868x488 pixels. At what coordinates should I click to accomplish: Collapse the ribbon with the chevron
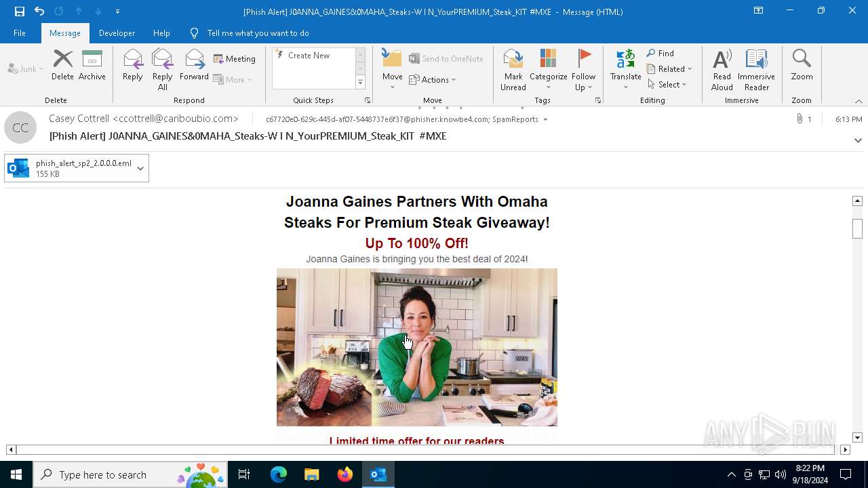(x=859, y=101)
